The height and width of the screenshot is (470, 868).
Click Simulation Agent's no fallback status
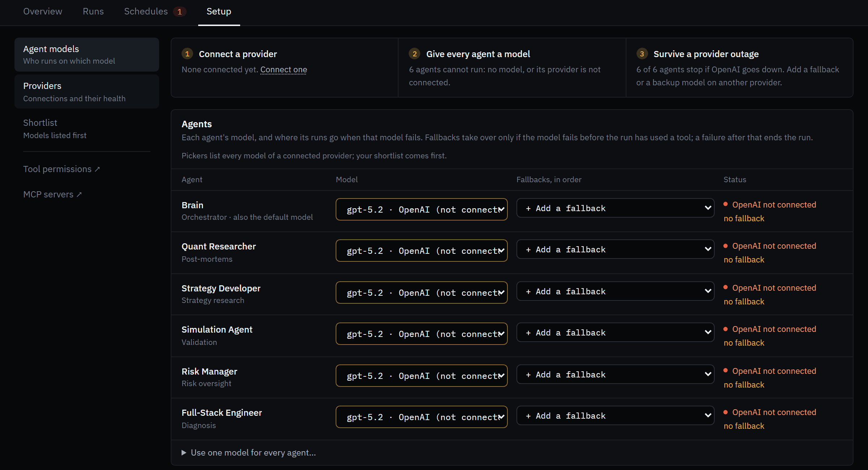[744, 343]
